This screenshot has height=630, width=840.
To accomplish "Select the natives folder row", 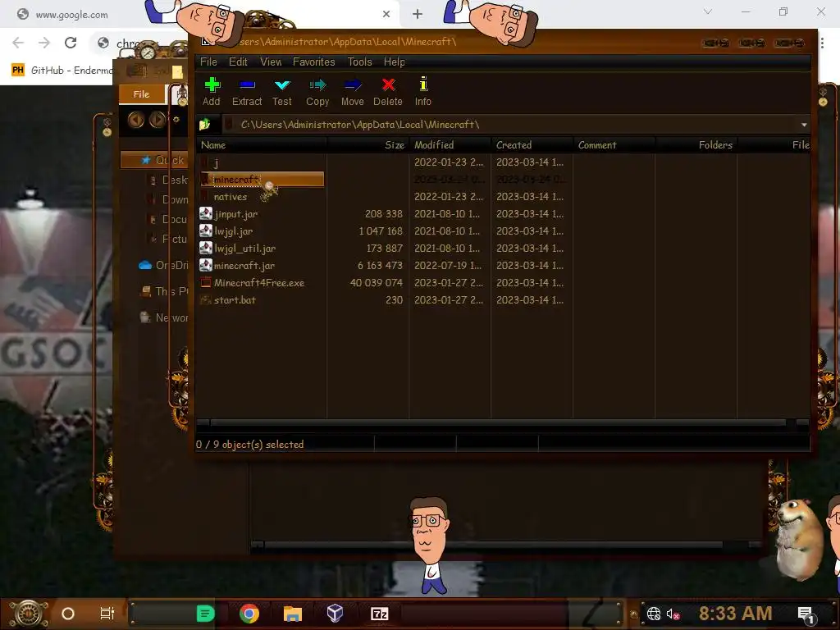I will tap(262, 197).
